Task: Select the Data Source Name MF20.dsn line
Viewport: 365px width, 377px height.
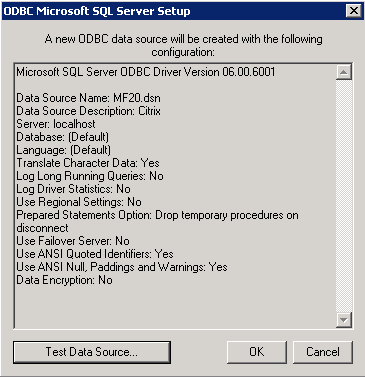Action: click(88, 98)
